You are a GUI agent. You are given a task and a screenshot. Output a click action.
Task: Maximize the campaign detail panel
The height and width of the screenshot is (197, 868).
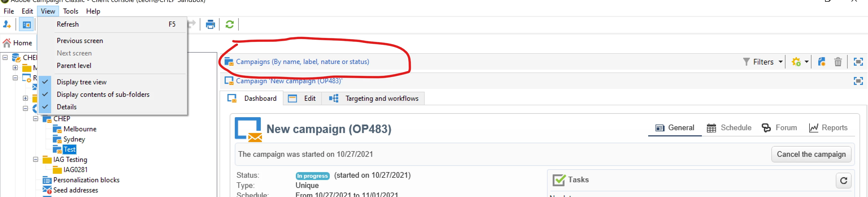point(858,81)
